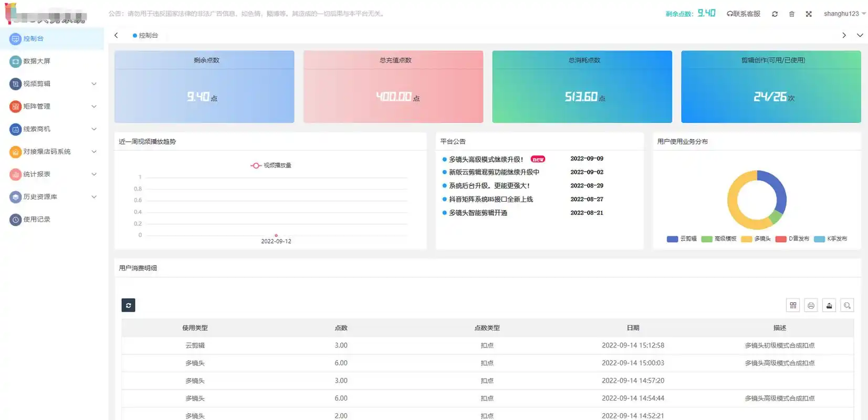Click the column filter grid icon
Screen dimensions: 868x420
click(x=793, y=306)
